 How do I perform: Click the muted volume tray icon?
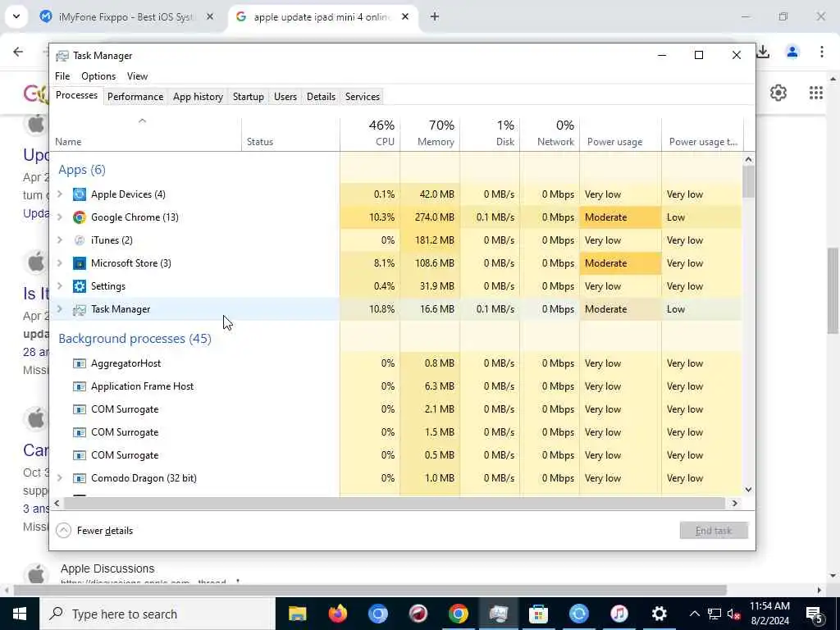click(734, 614)
